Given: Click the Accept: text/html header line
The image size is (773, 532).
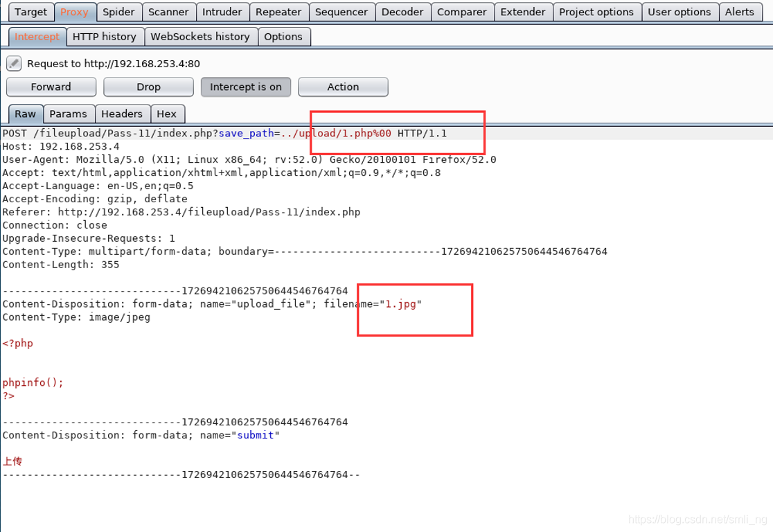Looking at the screenshot, I should click(222, 172).
